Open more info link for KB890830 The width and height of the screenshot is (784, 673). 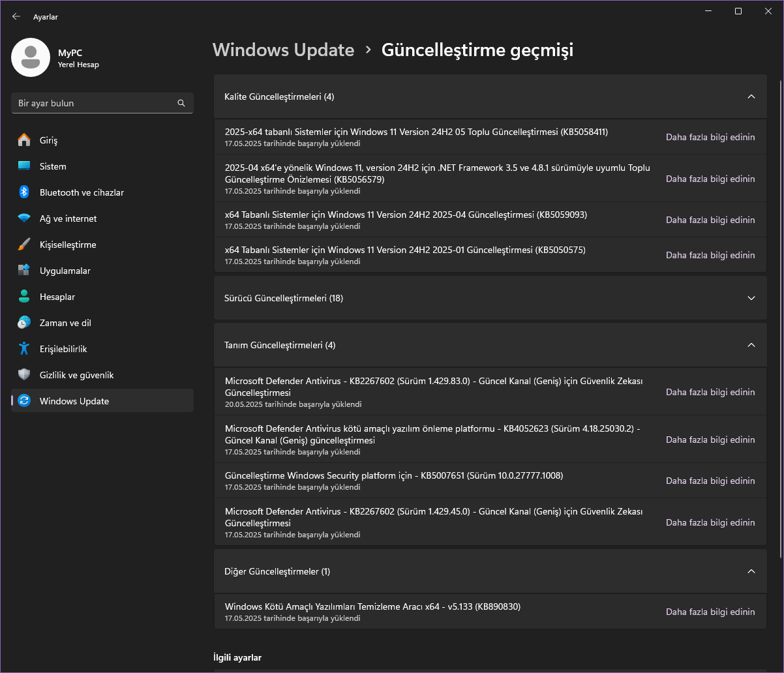pos(710,612)
